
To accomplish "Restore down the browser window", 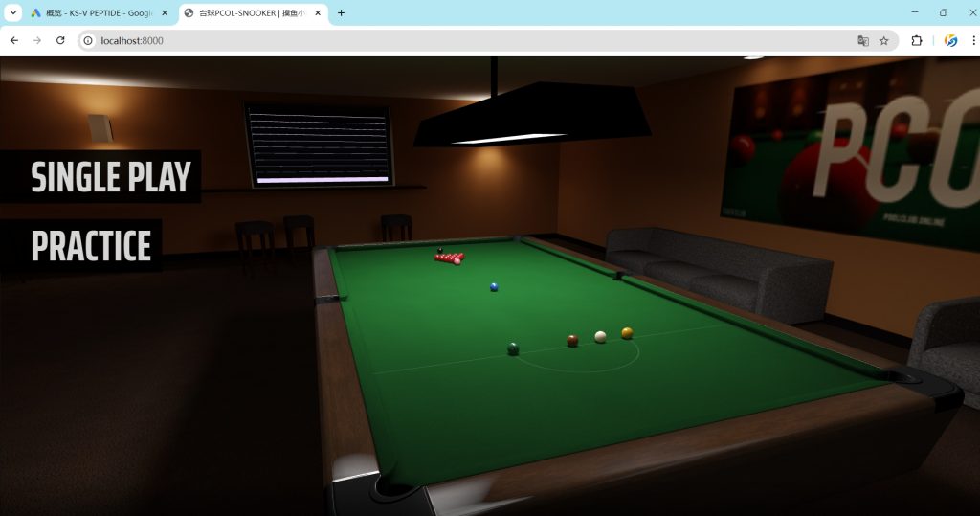I will point(943,12).
